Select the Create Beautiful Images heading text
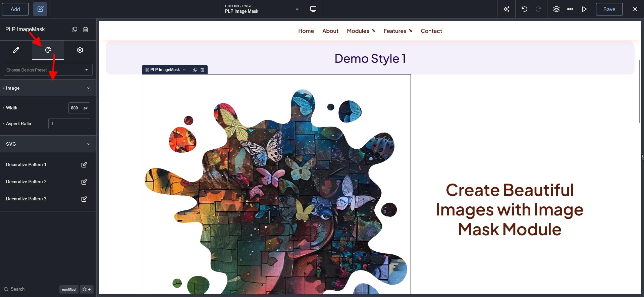This screenshot has width=644, height=297. tap(509, 210)
